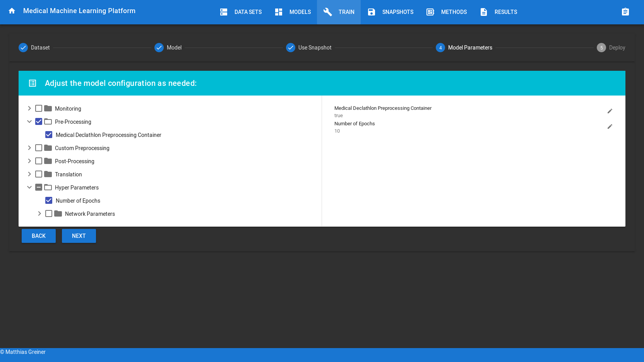Uncheck Medical Declathlon Preprocessing Container checkbox

49,135
